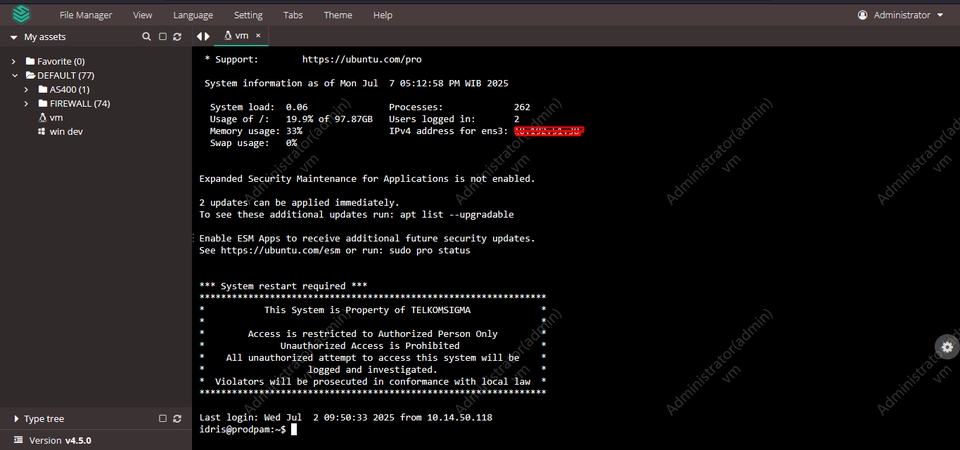Viewport: 960px width, 450px height.
Task: Select the FIREWALL (74) folder
Action: coord(80,103)
